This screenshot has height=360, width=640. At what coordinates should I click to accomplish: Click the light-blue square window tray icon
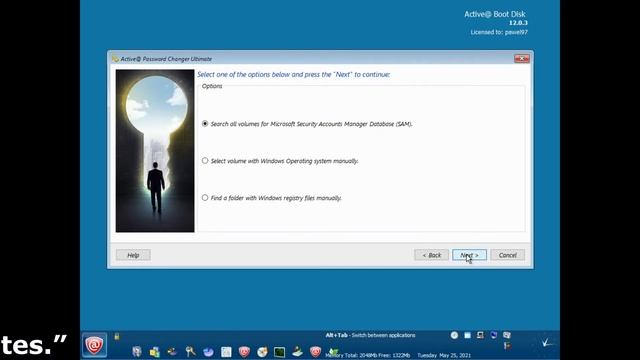(x=467, y=335)
